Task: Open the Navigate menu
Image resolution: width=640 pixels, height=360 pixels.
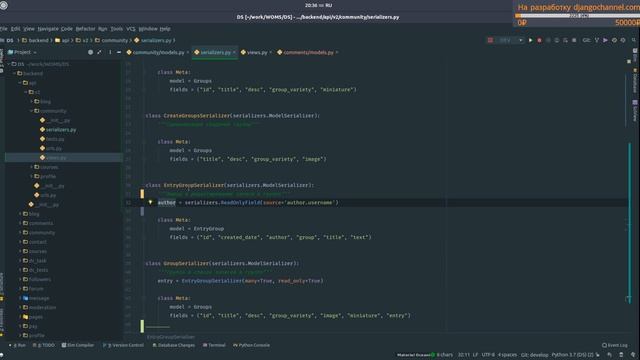Action: [48, 29]
